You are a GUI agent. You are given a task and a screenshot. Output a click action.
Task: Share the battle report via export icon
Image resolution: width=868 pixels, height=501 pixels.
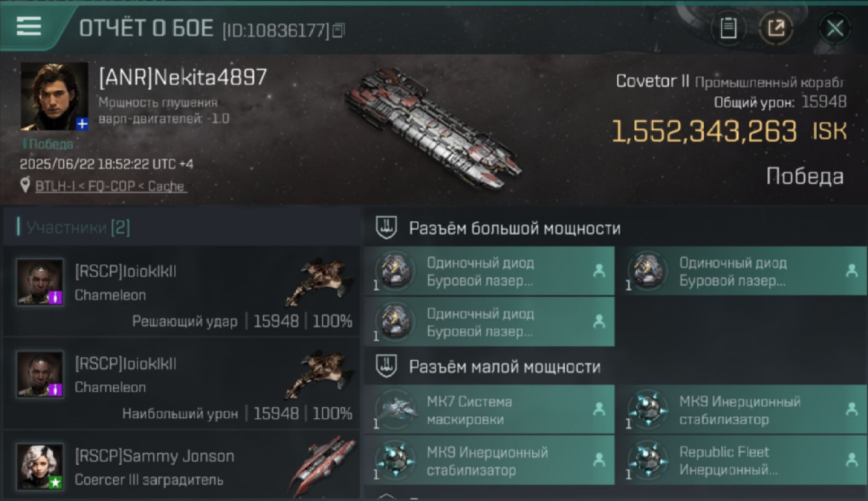[x=776, y=29]
